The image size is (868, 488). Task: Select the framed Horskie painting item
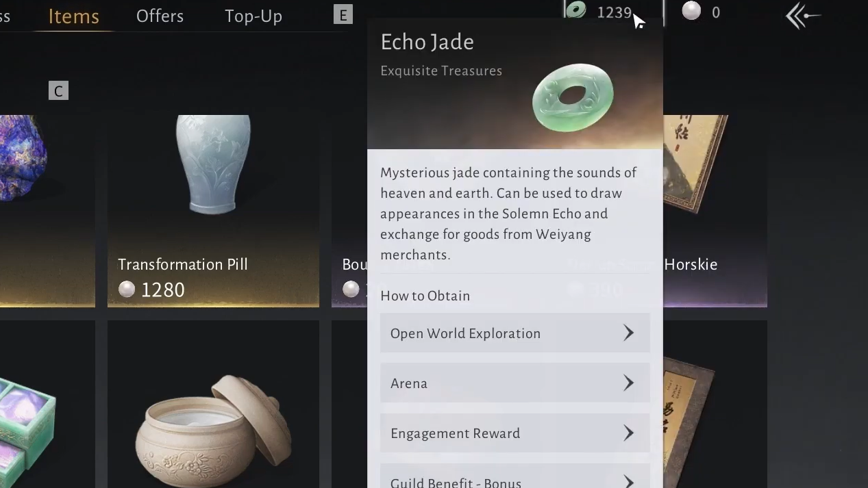click(715, 211)
